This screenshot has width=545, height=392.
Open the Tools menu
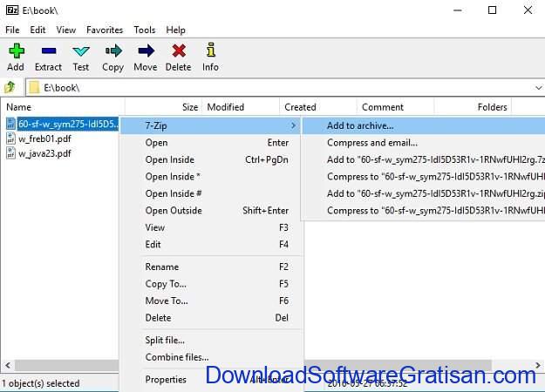(145, 30)
